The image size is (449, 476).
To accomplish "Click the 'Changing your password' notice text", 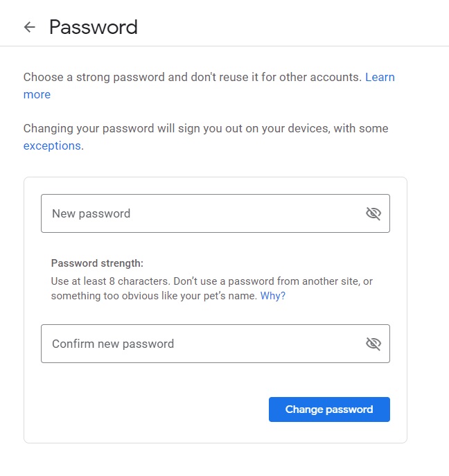I will point(206,128).
